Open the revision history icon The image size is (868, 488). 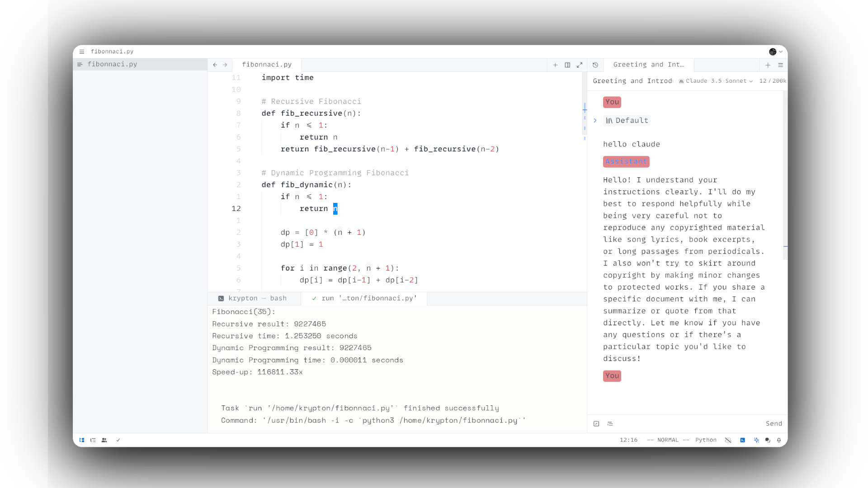point(595,64)
